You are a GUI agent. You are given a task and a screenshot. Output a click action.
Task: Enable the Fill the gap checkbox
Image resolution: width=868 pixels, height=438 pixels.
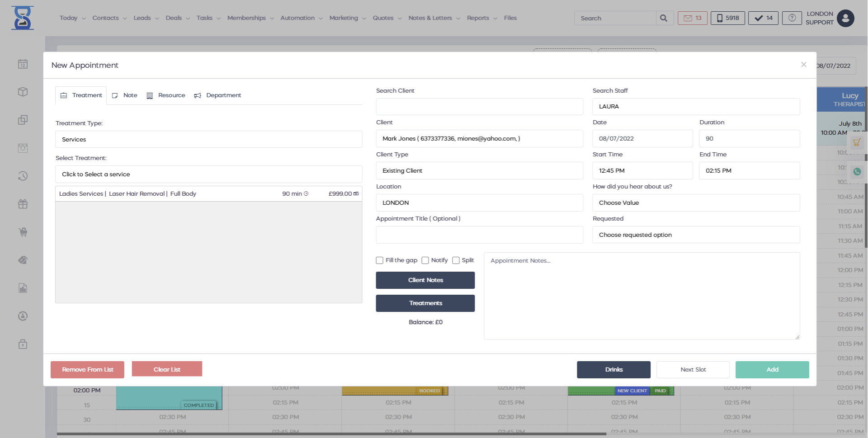[380, 260]
